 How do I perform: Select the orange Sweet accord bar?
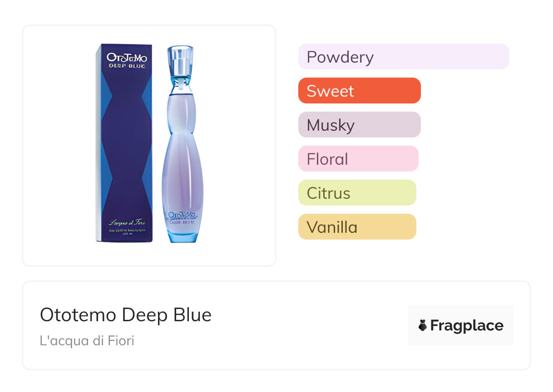359,91
